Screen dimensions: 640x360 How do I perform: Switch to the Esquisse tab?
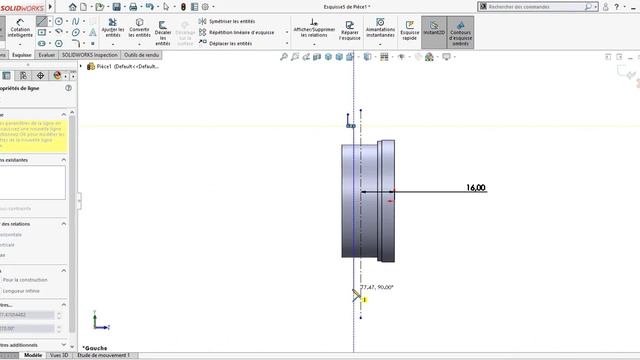click(x=22, y=55)
